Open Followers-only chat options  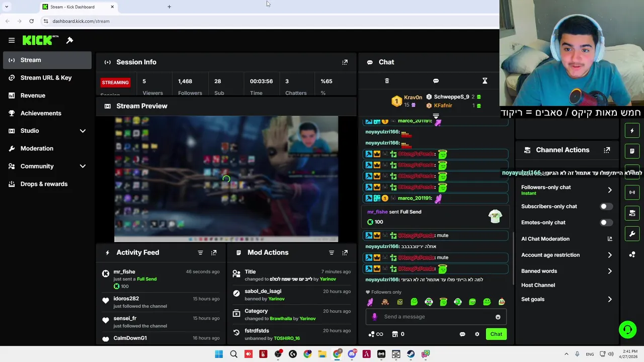[x=567, y=190]
